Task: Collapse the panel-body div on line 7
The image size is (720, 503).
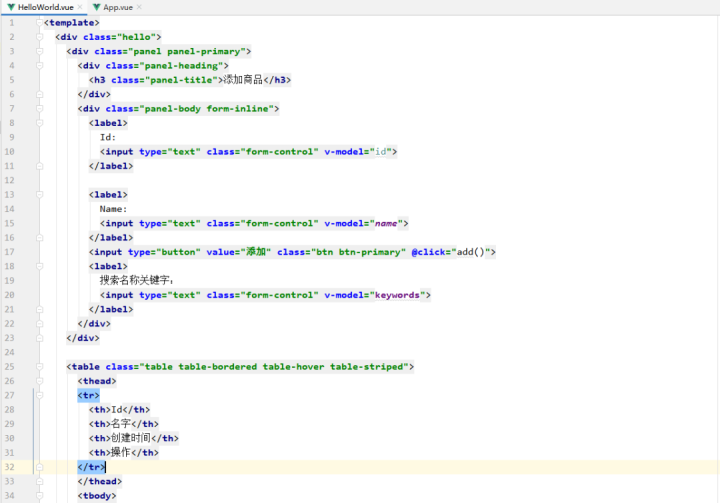Action: tap(39, 109)
